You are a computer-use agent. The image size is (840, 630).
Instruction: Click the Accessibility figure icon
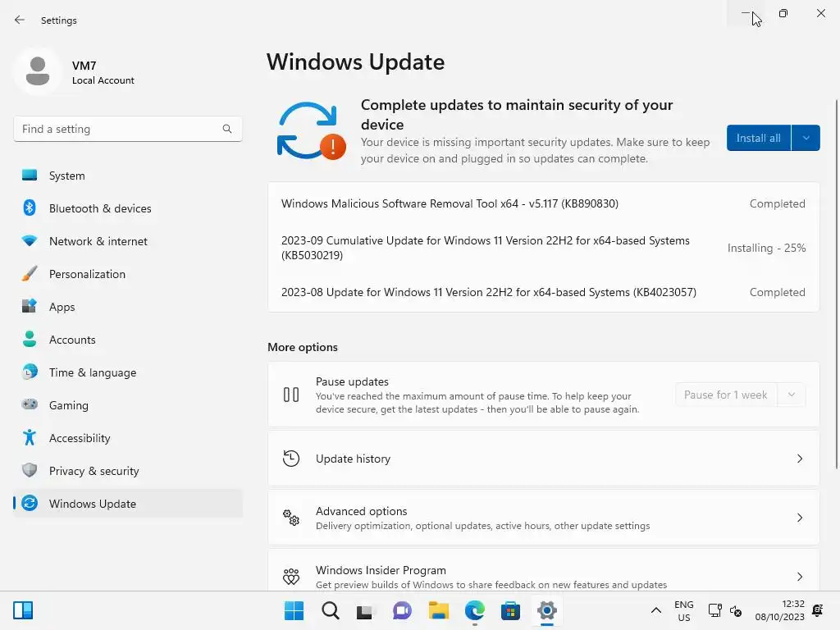click(x=30, y=437)
